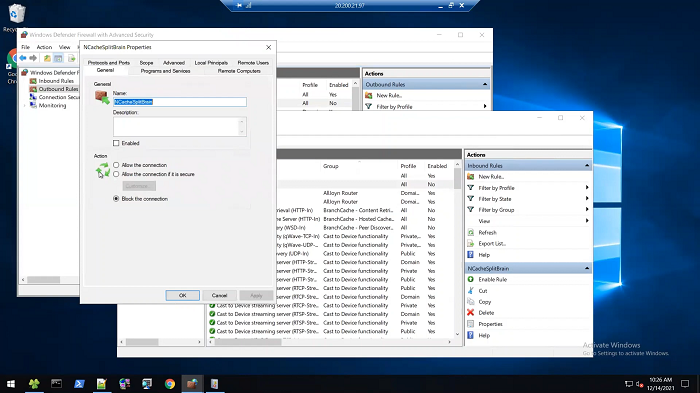Click the Back arrow in firewall toolbar
700x393 pixels.
[23, 58]
